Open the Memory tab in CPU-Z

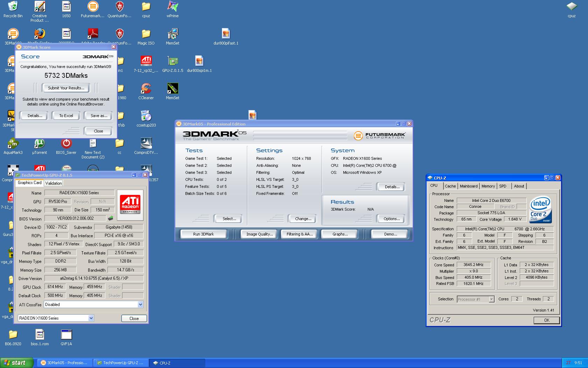coord(488,186)
